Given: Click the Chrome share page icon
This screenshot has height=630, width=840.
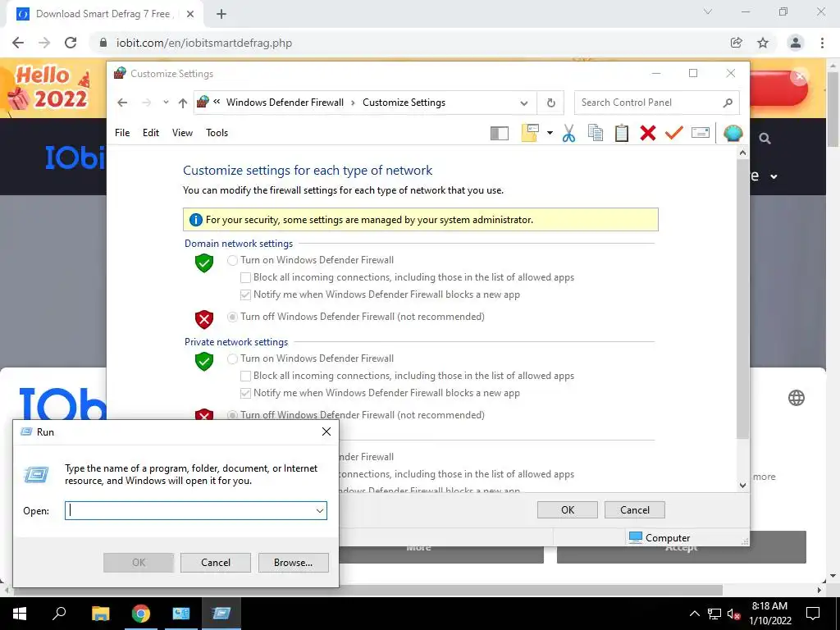Looking at the screenshot, I should (x=737, y=43).
